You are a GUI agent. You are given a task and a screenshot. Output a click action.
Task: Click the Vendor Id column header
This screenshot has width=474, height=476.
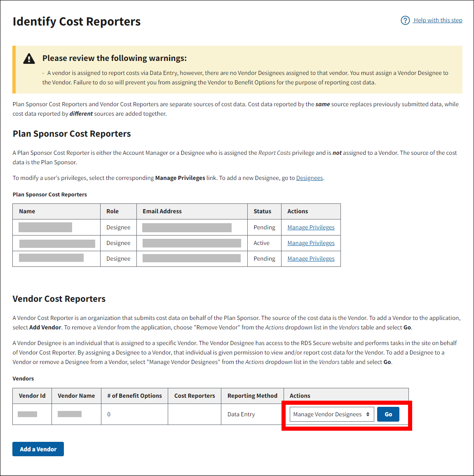pos(32,396)
